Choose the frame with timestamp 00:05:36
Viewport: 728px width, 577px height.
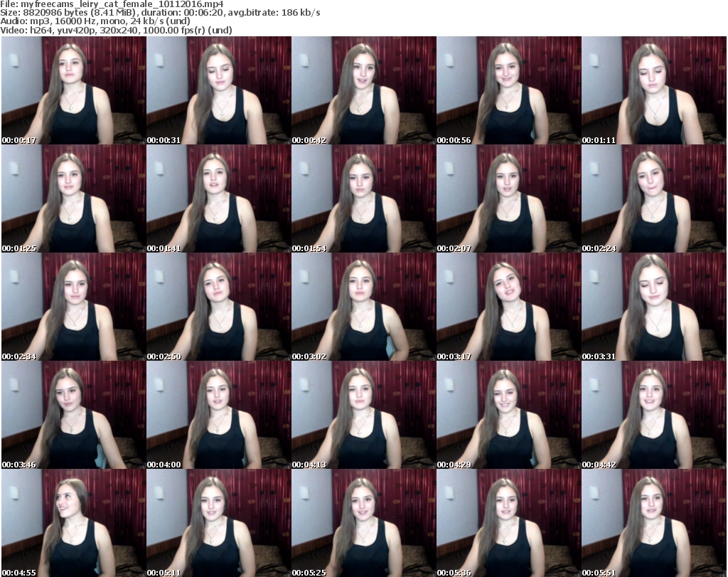[509, 523]
